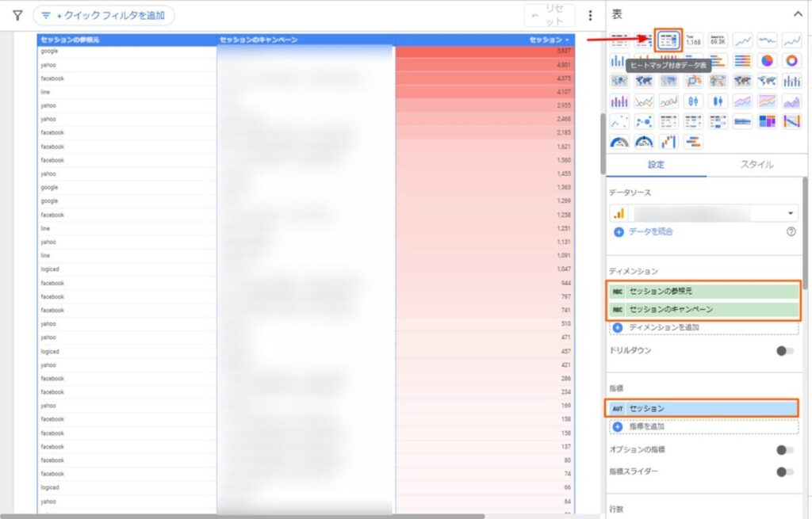The height and width of the screenshot is (519, 812).
Task: Select the heatmap table chart type
Action: [668, 40]
